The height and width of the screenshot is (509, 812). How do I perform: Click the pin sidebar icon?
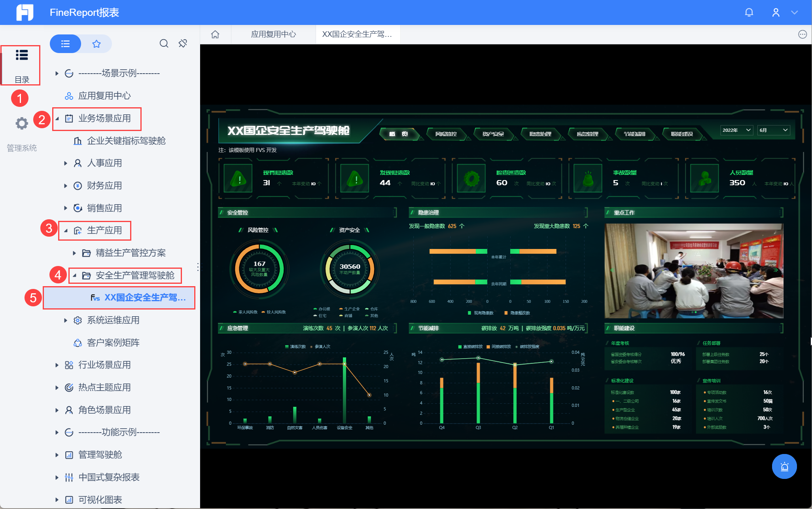[x=183, y=44]
